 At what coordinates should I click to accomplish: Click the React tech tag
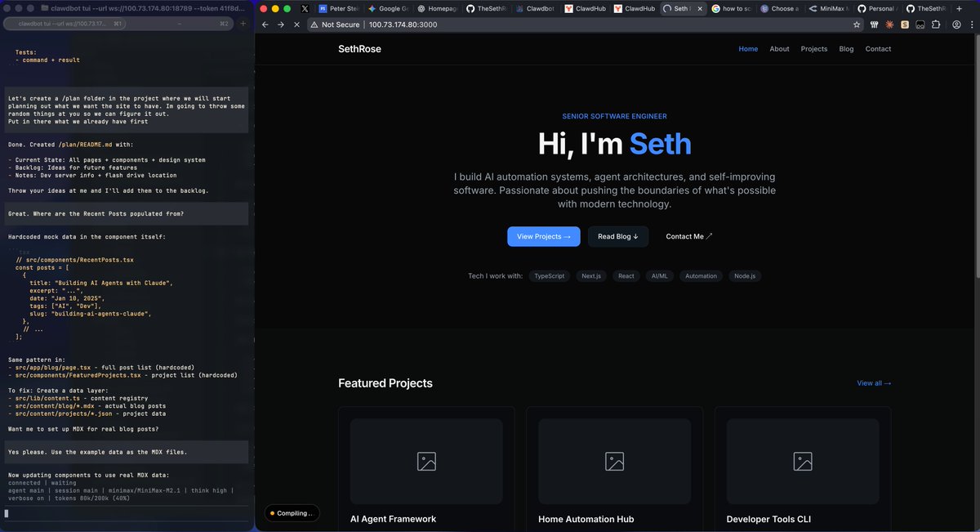coord(626,276)
